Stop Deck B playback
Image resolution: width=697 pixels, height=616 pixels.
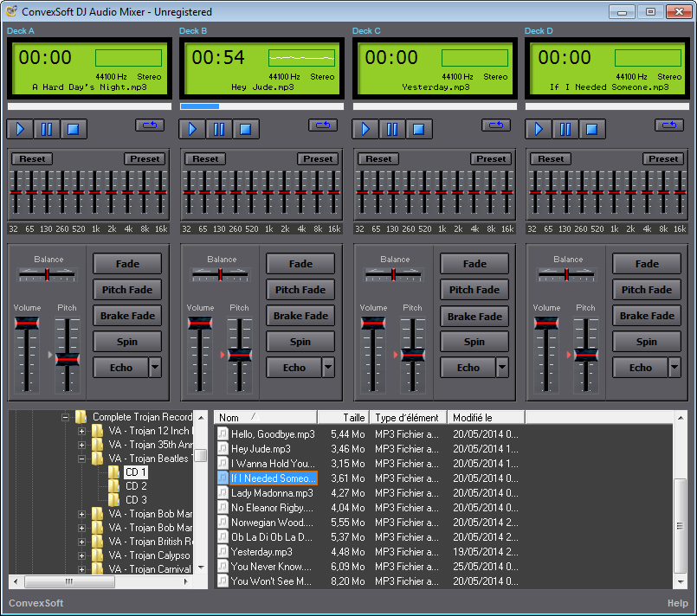[x=246, y=129]
